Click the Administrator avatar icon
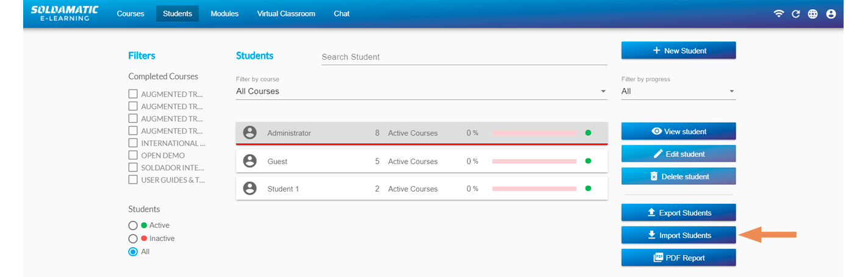Viewport: 868px width, 277px height. coord(249,132)
